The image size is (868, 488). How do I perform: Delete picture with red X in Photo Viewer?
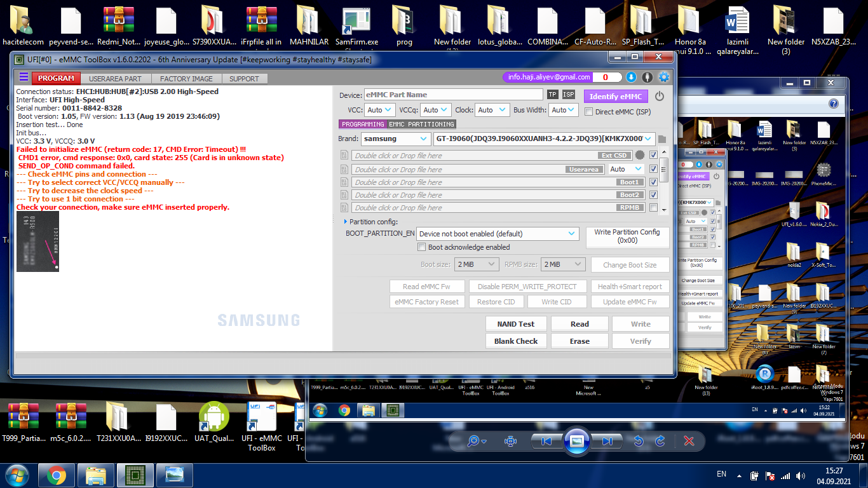point(689,441)
